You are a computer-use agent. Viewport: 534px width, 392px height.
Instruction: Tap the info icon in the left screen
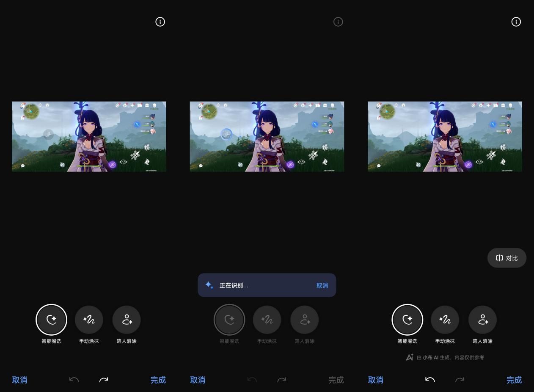160,22
